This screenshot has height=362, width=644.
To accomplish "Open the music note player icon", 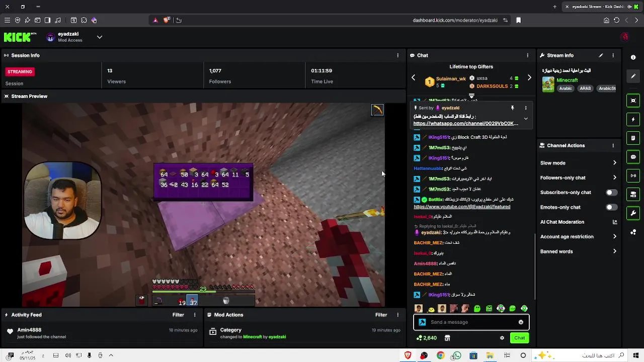I will 58,20.
